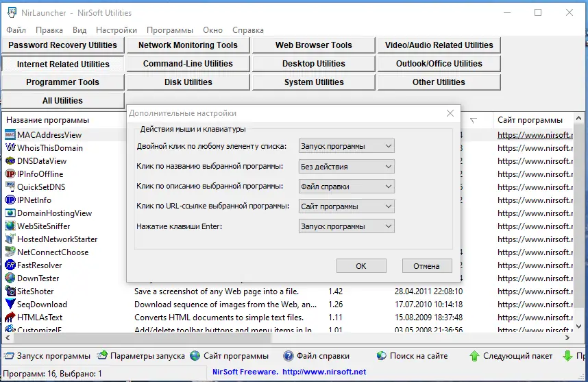Expand the URL-link click action dropdown
This screenshot has width=588, height=382.
[x=347, y=206]
